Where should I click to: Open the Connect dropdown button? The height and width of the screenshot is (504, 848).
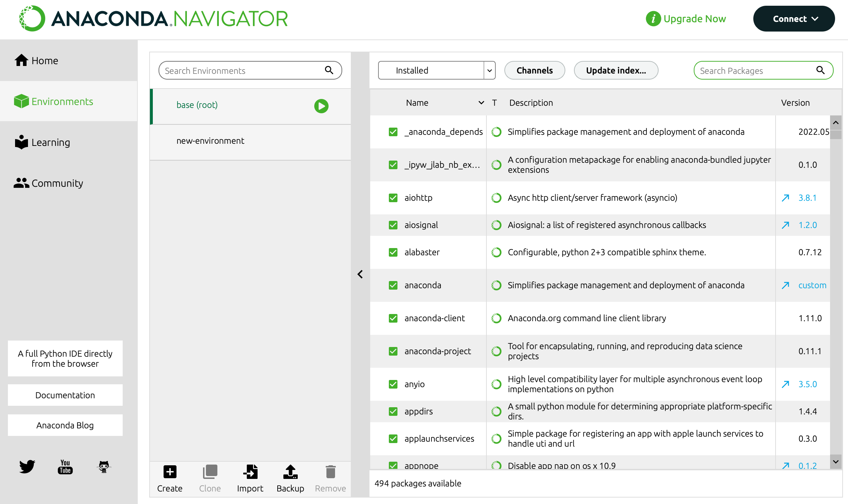click(x=794, y=19)
